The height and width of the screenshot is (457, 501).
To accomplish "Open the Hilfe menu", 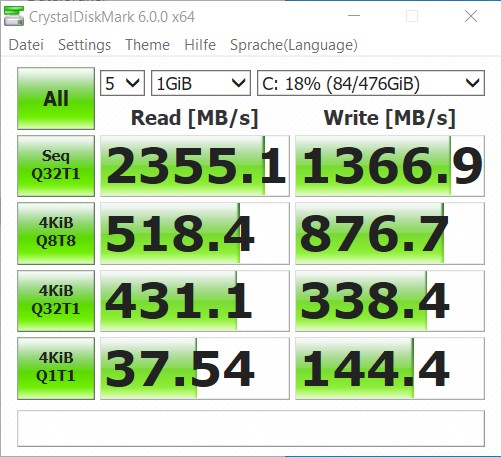I will click(x=200, y=45).
